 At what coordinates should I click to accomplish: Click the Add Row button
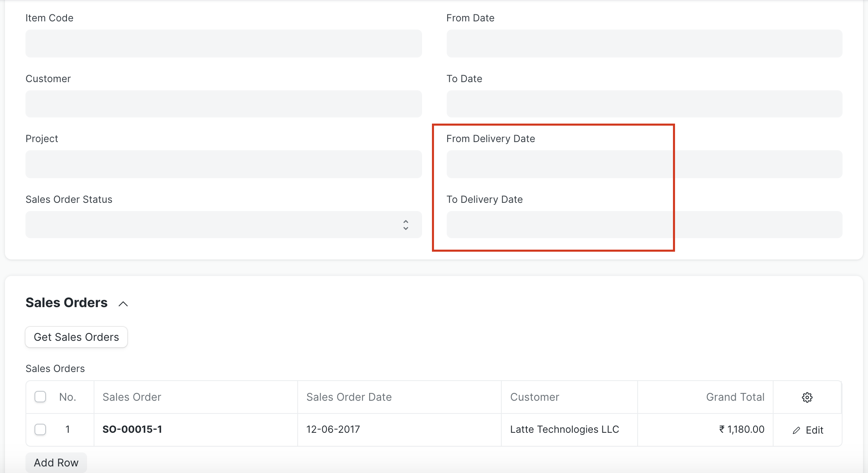(56, 463)
